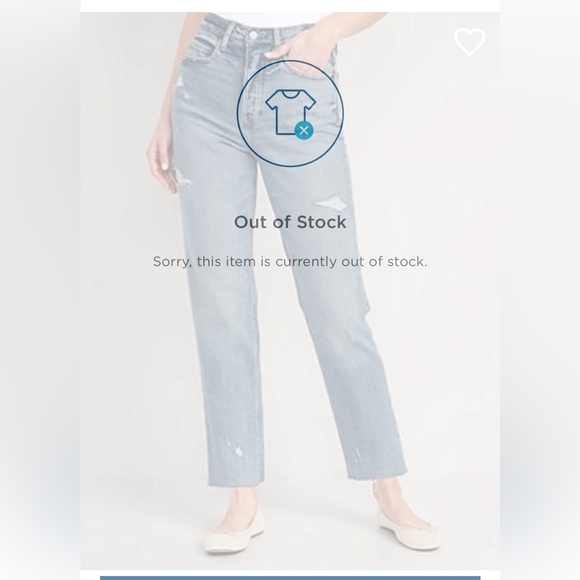Click the word "Stock" in the heading
The width and height of the screenshot is (580, 580).
[322, 222]
